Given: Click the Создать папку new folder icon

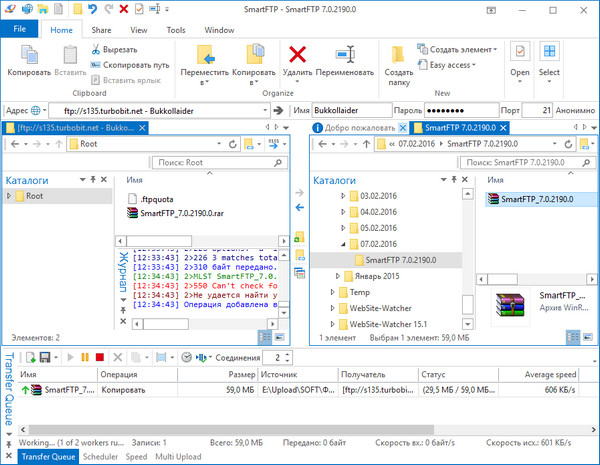Looking at the screenshot, I should point(399,56).
